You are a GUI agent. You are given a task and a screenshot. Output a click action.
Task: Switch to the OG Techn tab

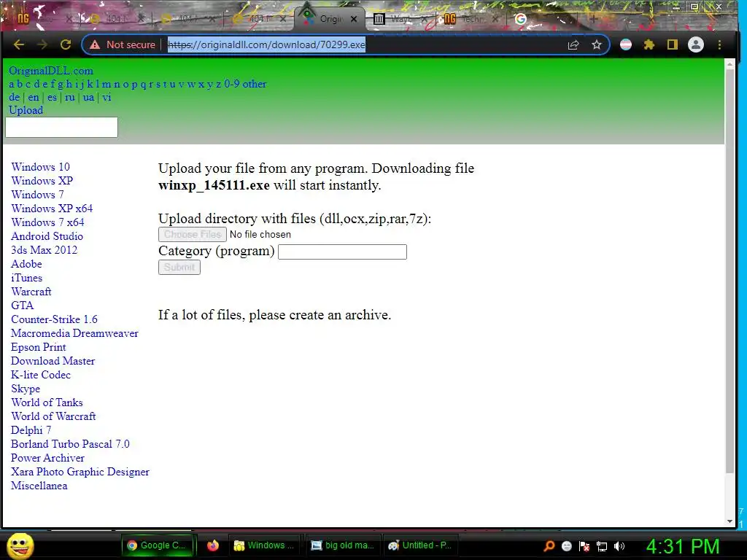click(x=469, y=19)
